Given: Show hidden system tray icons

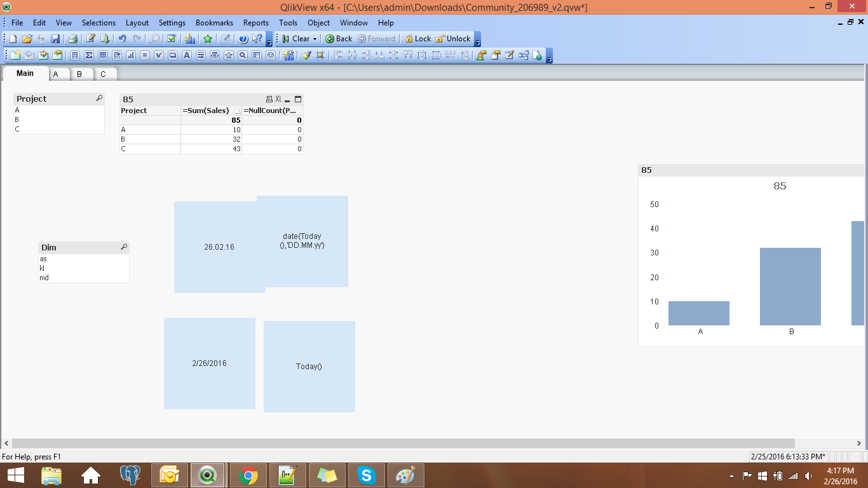Looking at the screenshot, I should 731,475.
